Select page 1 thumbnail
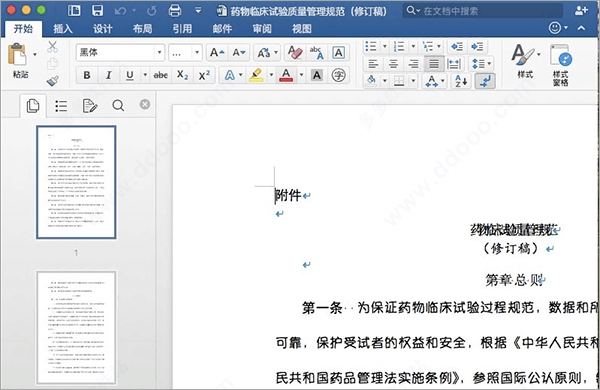Screen dimensions: 600x390 click(76, 182)
